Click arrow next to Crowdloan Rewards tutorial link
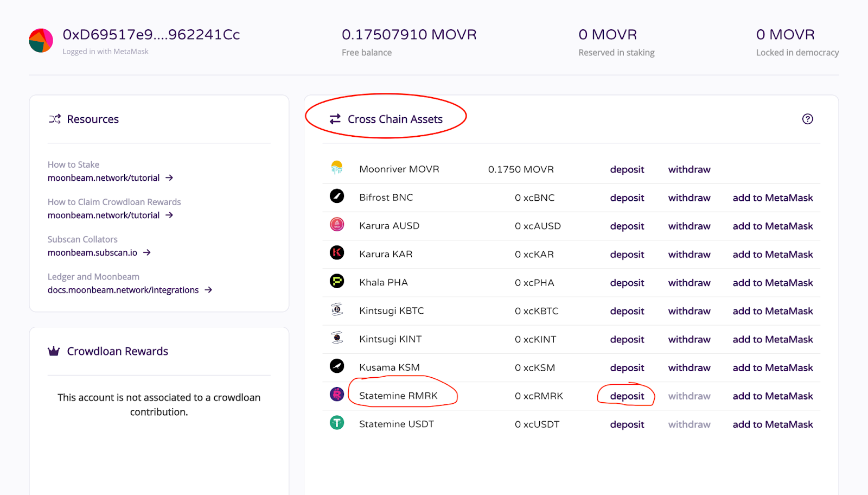This screenshot has width=868, height=495. pos(169,215)
